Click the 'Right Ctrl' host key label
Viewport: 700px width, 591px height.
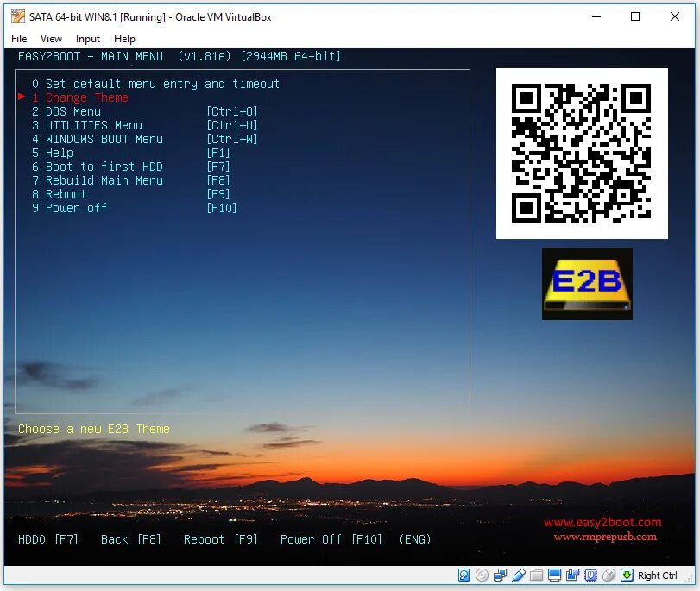click(657, 575)
